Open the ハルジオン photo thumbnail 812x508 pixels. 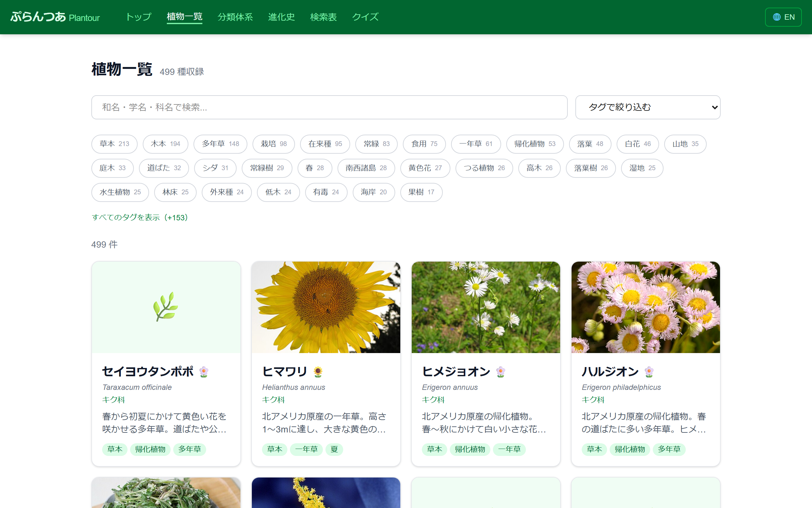pyautogui.click(x=645, y=307)
